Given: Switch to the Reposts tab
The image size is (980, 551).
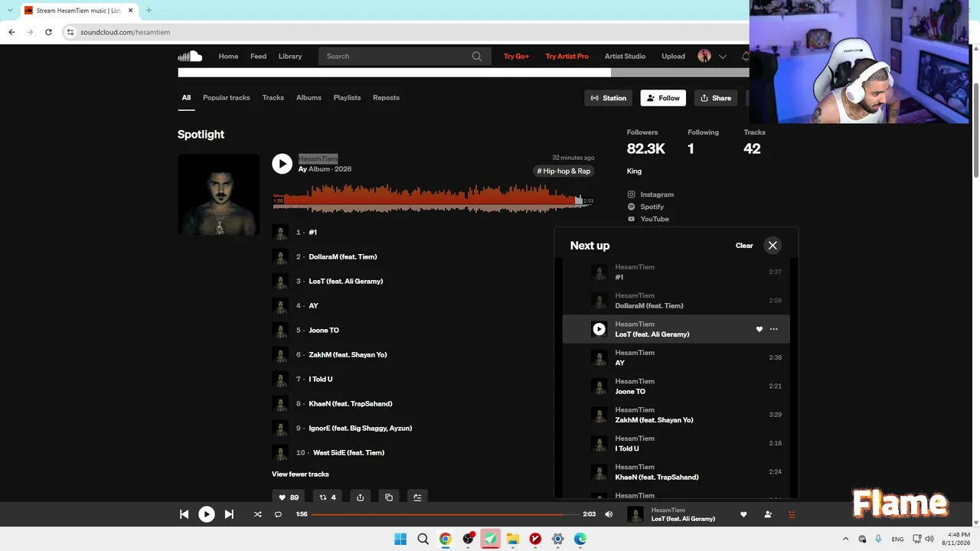Looking at the screenshot, I should pyautogui.click(x=386, y=98).
